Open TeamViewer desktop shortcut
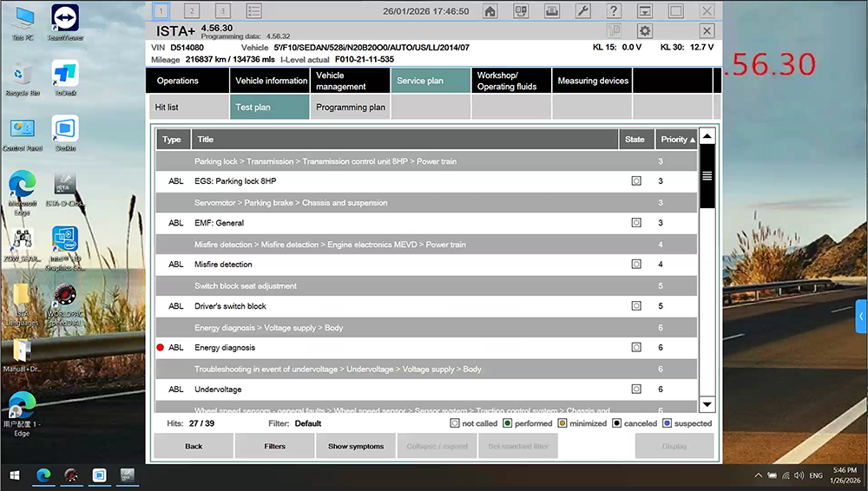Screen dimensions: 868x491 click(x=65, y=23)
